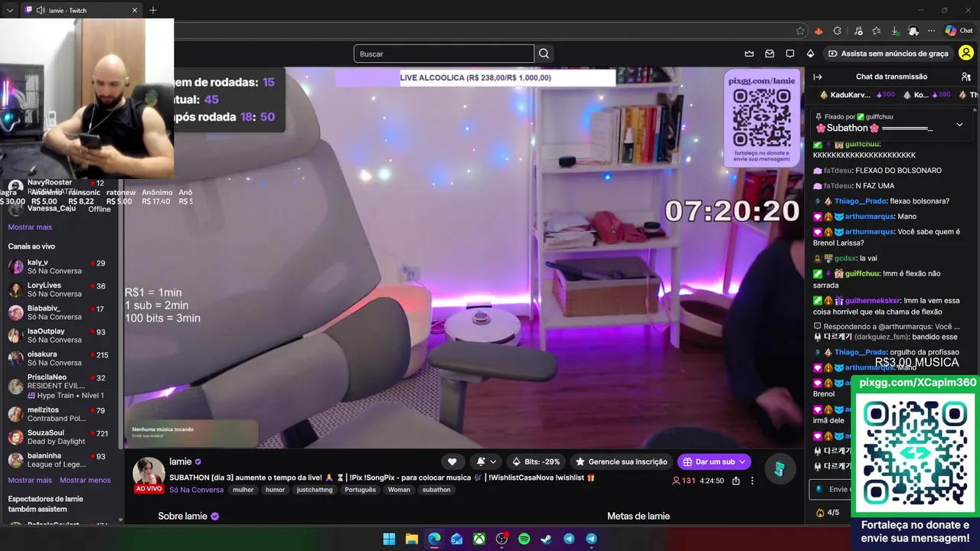Viewport: 980px width, 551px height.
Task: Click username guilhermeksksr in chat
Action: coord(872,301)
